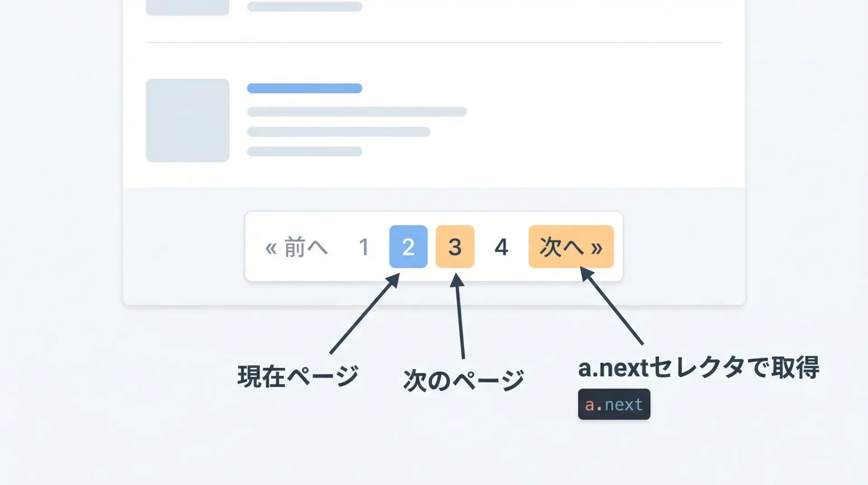Go to page 1 in pagination
The width and height of the screenshot is (868, 485).
pos(364,247)
